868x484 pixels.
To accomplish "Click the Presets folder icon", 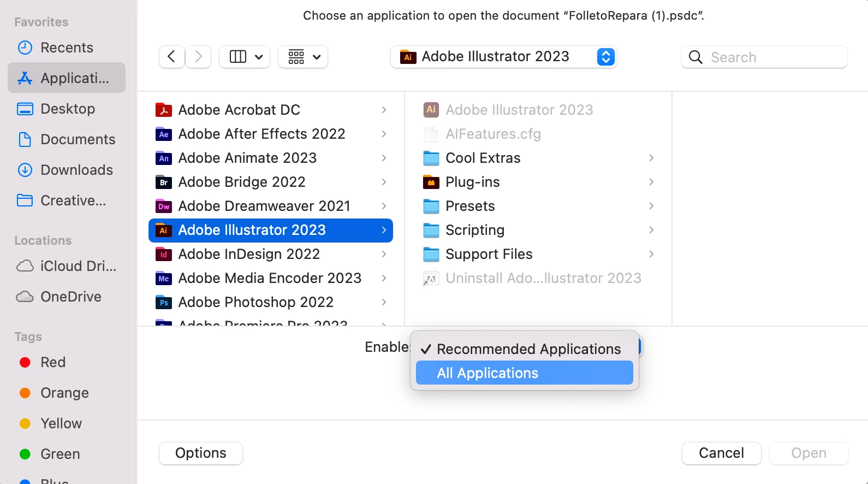I will coord(431,206).
